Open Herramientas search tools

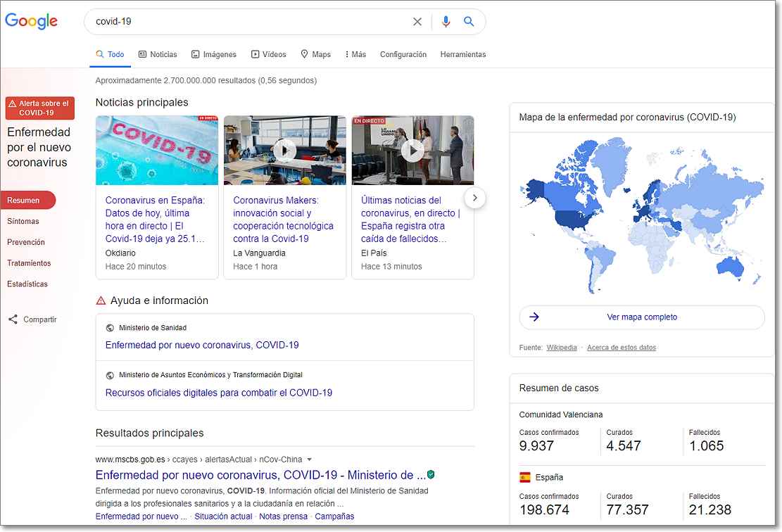[x=463, y=54]
